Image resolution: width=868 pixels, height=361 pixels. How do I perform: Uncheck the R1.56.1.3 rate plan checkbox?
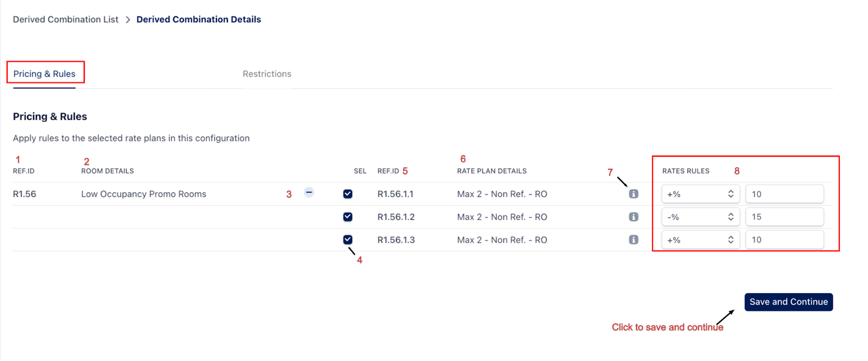click(x=348, y=240)
